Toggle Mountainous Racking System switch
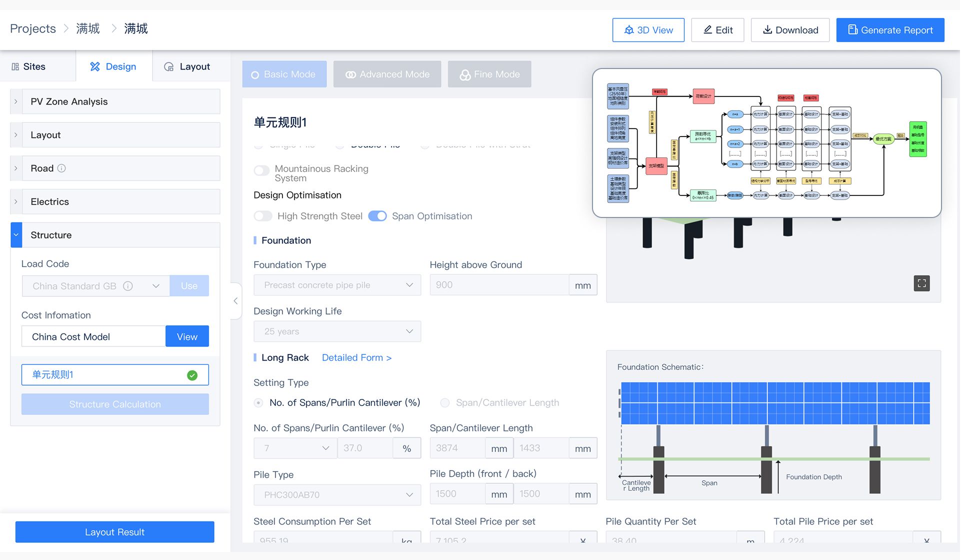This screenshot has height=560, width=962. point(261,170)
